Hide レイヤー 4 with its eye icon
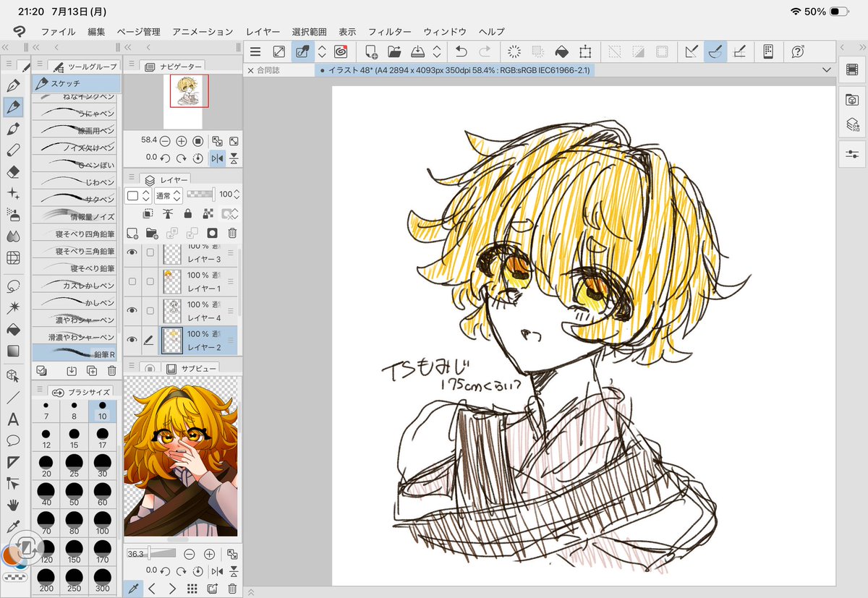 pyautogui.click(x=132, y=310)
